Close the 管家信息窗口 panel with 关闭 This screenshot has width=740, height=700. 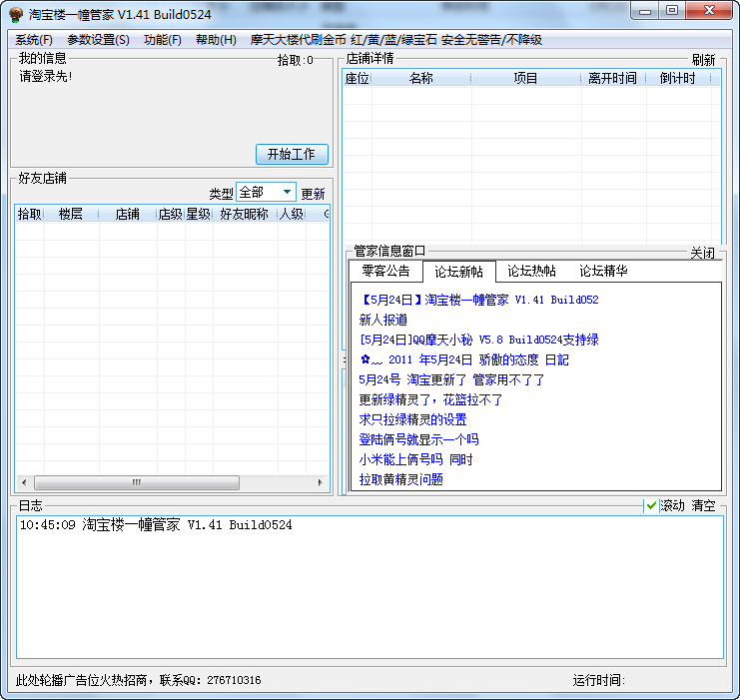point(702,253)
